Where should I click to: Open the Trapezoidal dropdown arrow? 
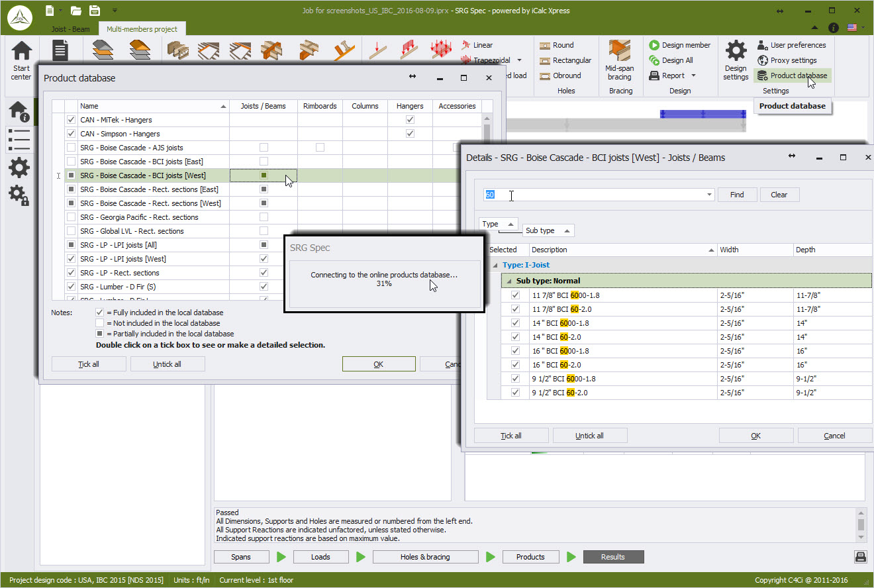(519, 60)
